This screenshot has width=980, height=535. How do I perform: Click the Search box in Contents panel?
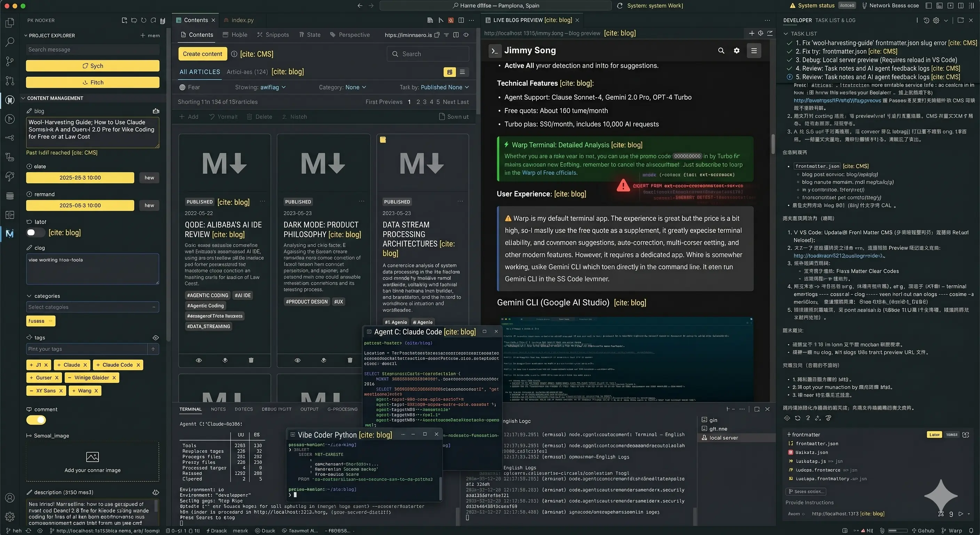click(428, 54)
